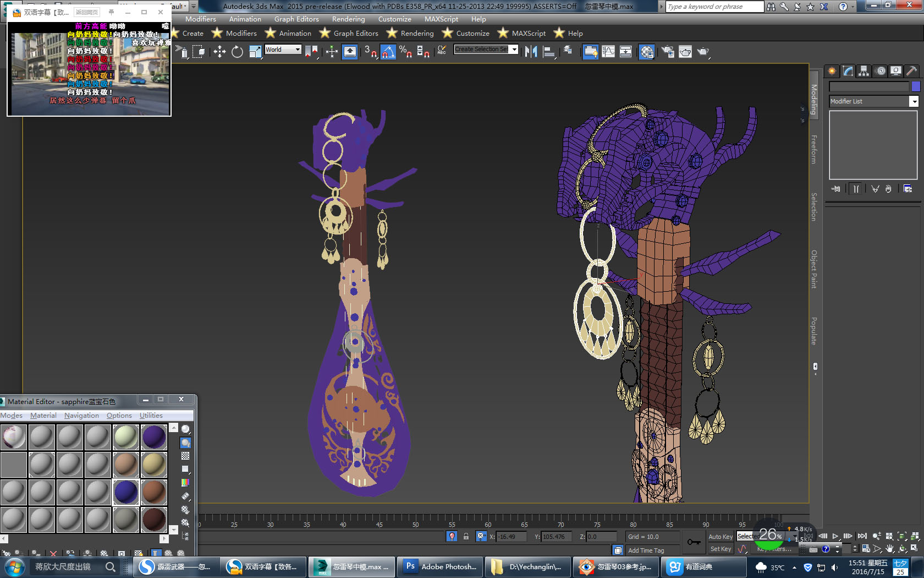The image size is (924, 578).
Task: Click the large Set Keys key button
Action: pyautogui.click(x=694, y=542)
